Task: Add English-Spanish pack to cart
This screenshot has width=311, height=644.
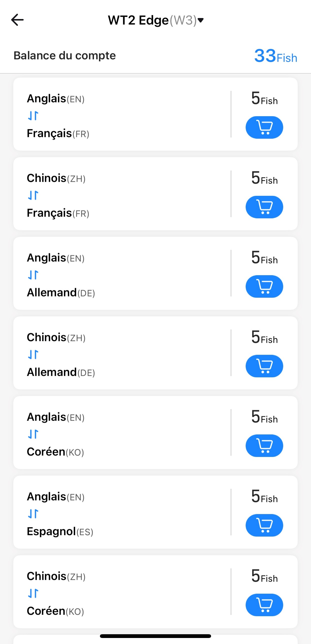Action: coord(264,525)
